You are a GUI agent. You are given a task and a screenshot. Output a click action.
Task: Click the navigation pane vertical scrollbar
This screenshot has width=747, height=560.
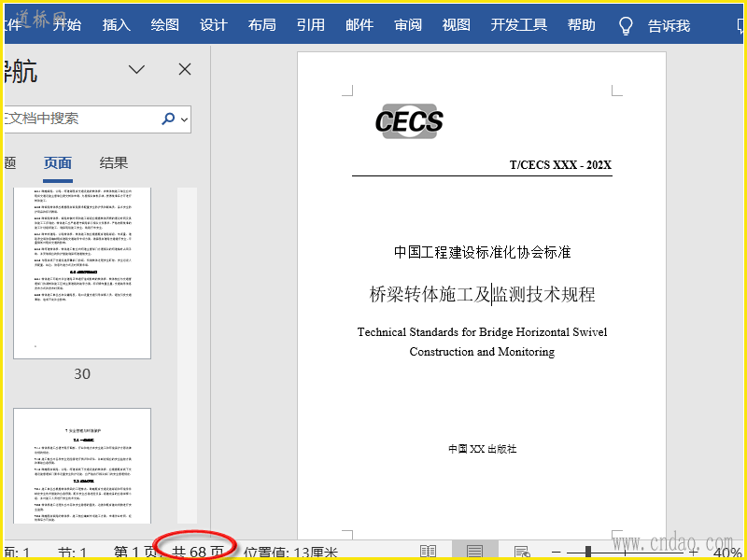coord(187,356)
